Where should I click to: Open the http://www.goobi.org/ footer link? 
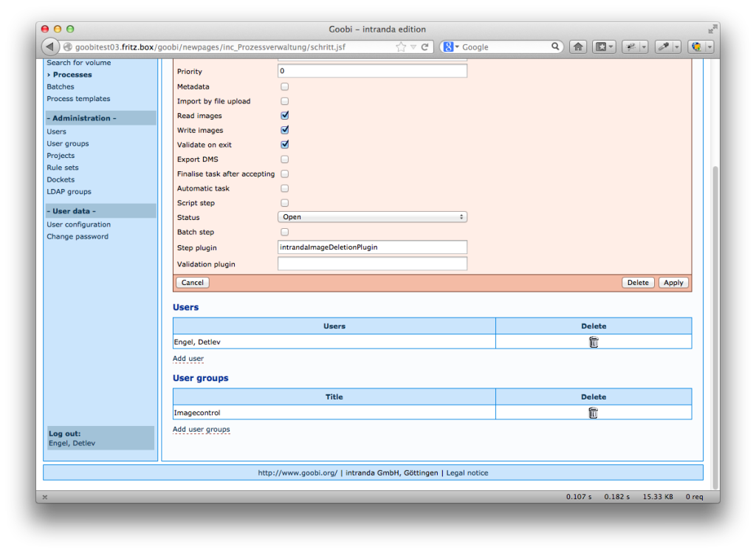298,473
